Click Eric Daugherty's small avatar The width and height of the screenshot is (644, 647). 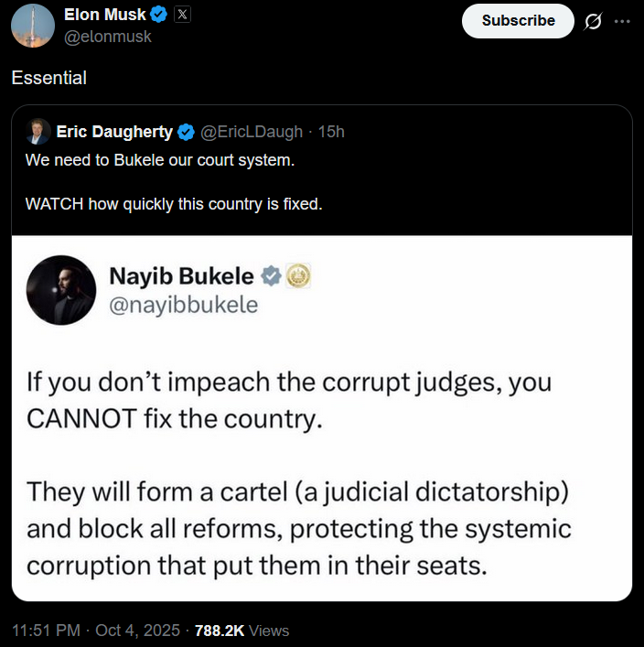38,132
